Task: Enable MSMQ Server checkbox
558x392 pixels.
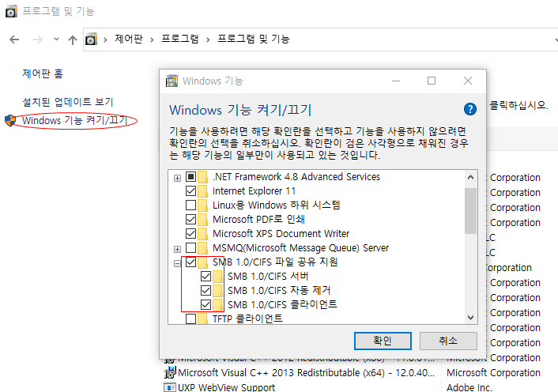Action: [190, 247]
